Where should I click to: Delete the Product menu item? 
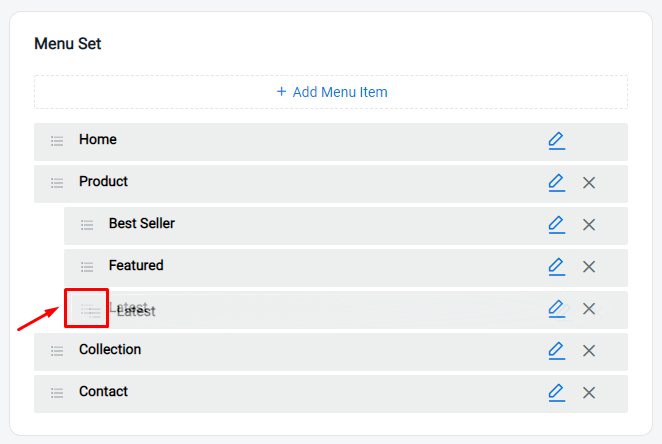point(589,183)
